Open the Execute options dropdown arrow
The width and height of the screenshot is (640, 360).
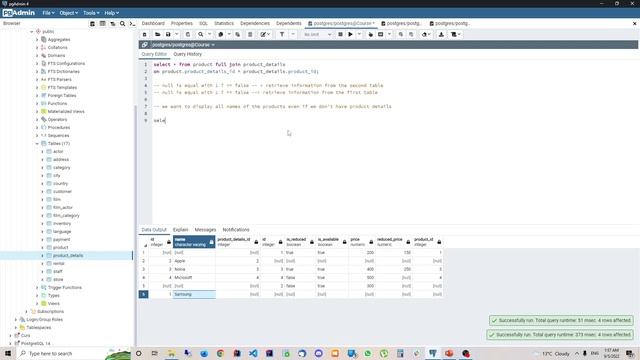[x=359, y=35]
